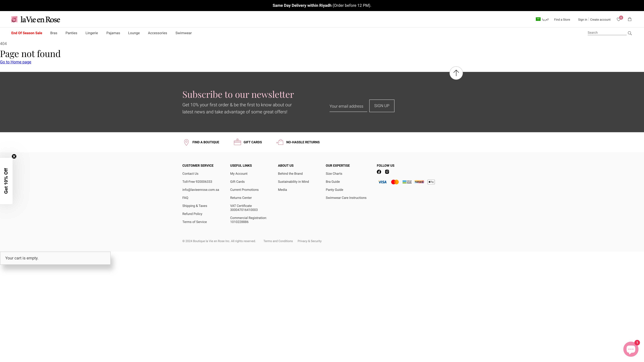
Task: Focus the email address field
Action: point(348,106)
